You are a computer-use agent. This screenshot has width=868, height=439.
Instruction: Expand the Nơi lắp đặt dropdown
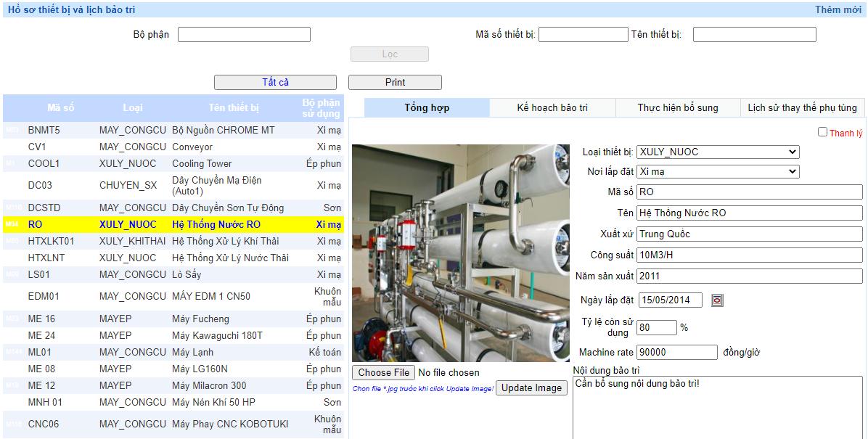click(x=717, y=172)
